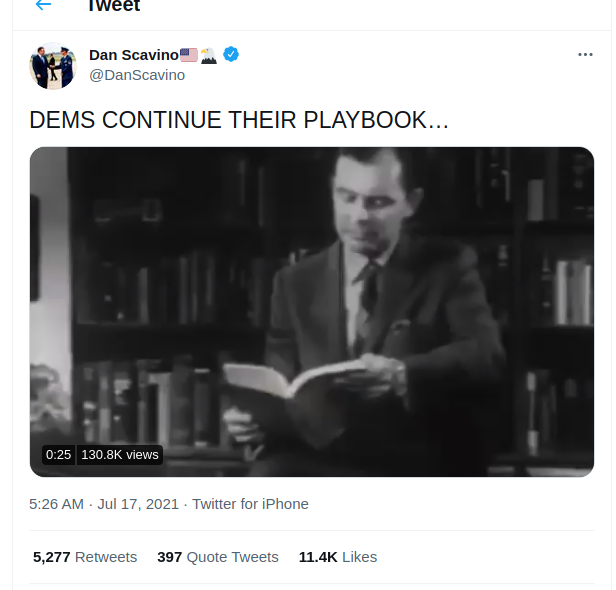
Task: Open the three-dot more options menu
Action: (x=585, y=55)
